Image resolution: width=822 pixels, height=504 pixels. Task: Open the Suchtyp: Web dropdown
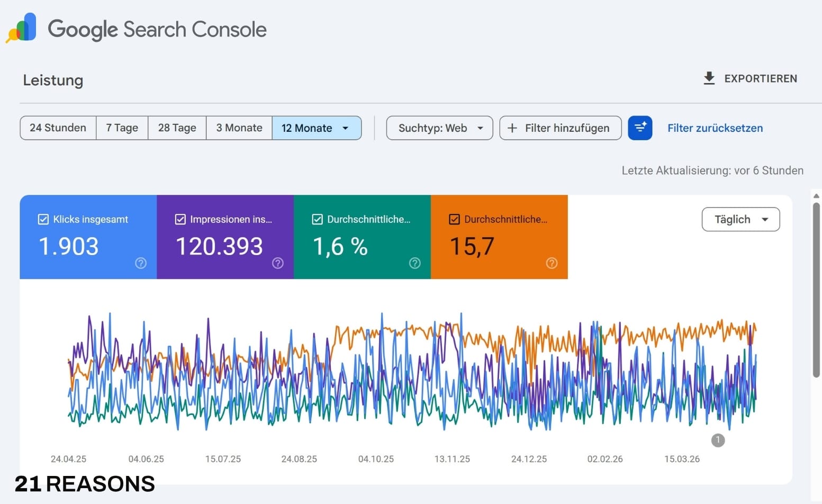pos(439,128)
